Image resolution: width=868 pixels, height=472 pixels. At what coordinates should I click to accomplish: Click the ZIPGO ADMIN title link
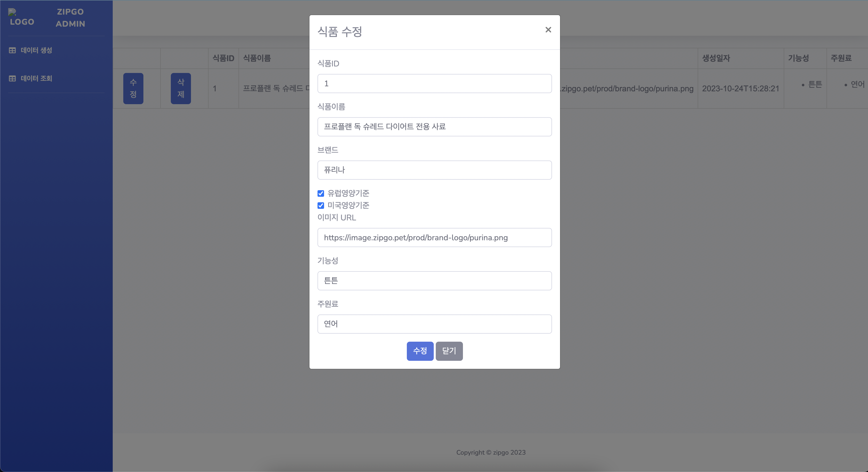coord(70,18)
